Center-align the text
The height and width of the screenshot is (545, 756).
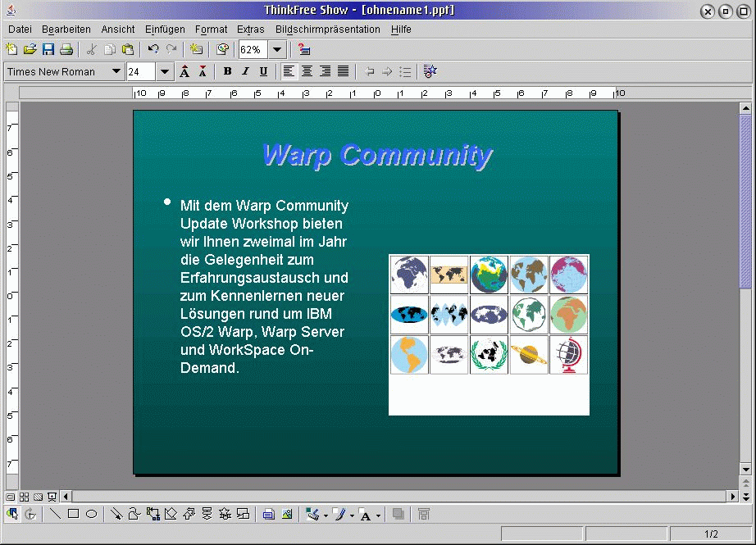307,72
